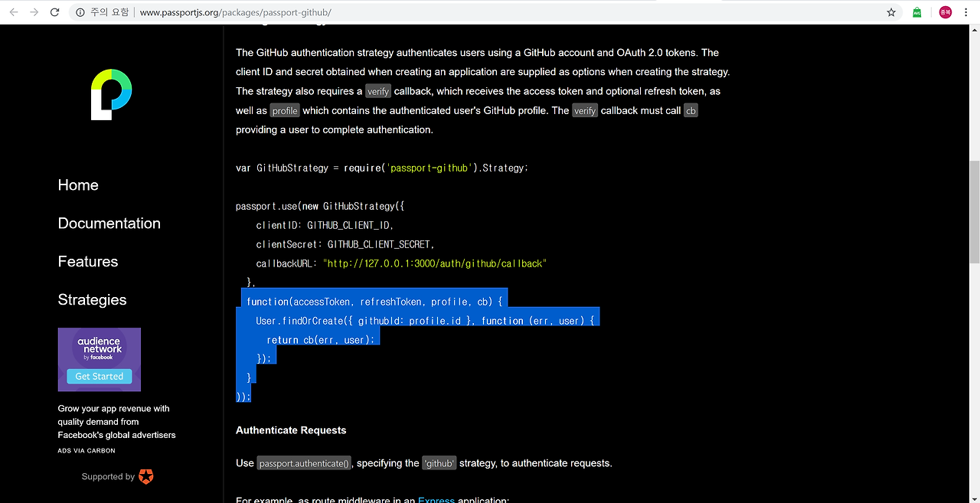Click Get Started in the ad

[100, 377]
